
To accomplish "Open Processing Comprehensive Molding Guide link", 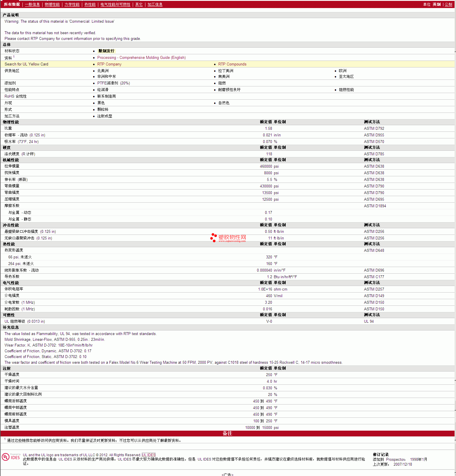I will point(141,57).
